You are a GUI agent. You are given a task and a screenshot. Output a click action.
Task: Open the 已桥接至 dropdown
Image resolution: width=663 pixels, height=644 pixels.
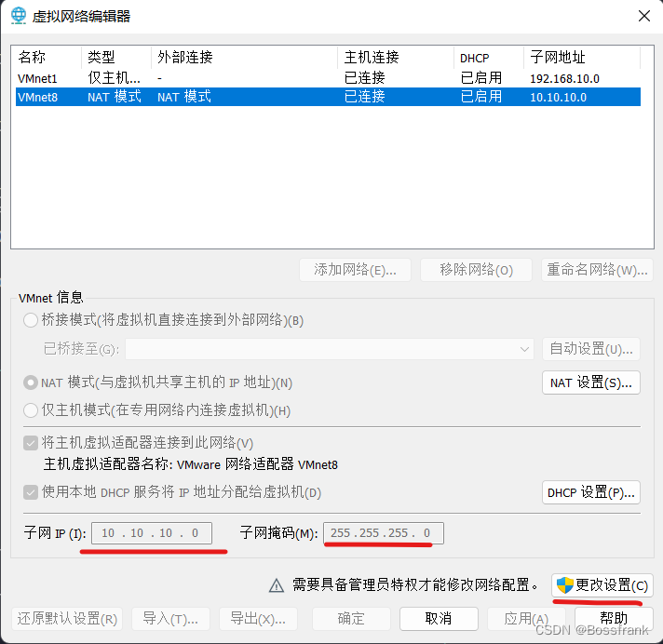pos(330,349)
